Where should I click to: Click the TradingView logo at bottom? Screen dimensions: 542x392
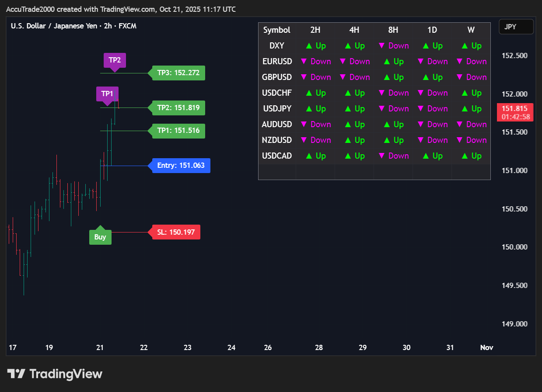point(55,374)
